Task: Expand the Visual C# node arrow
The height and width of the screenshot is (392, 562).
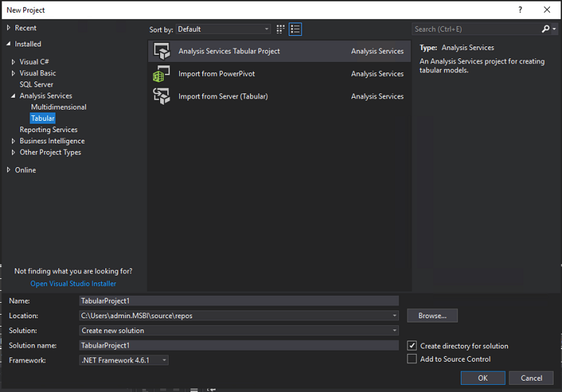Action: point(13,62)
